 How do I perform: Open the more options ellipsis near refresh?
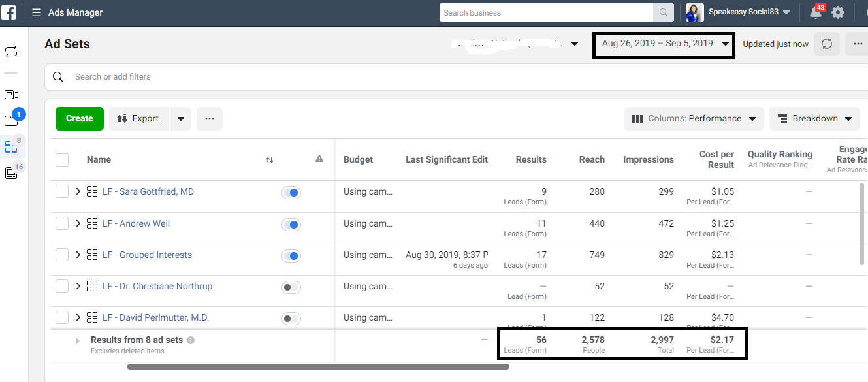click(858, 44)
